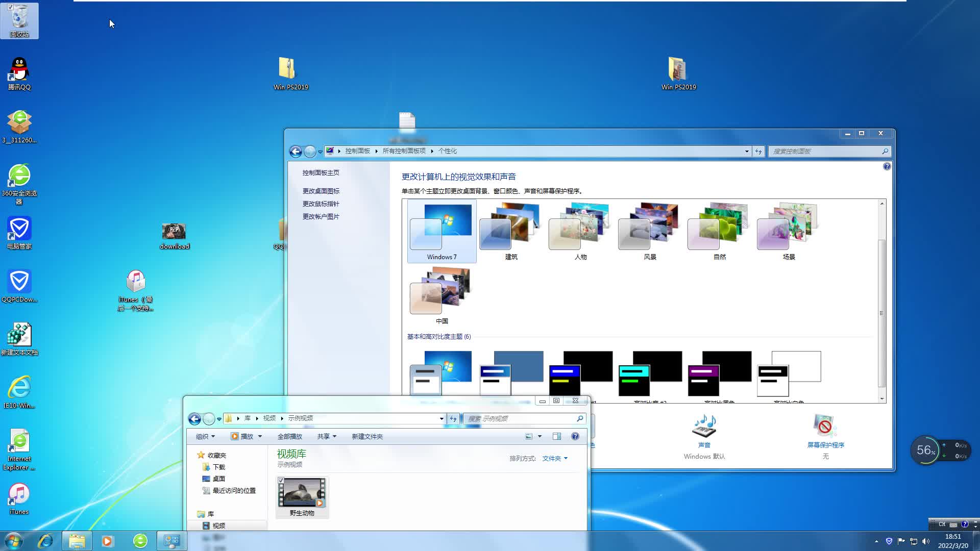Click CK language indicator to switch input
980x551 pixels.
pos(941,524)
